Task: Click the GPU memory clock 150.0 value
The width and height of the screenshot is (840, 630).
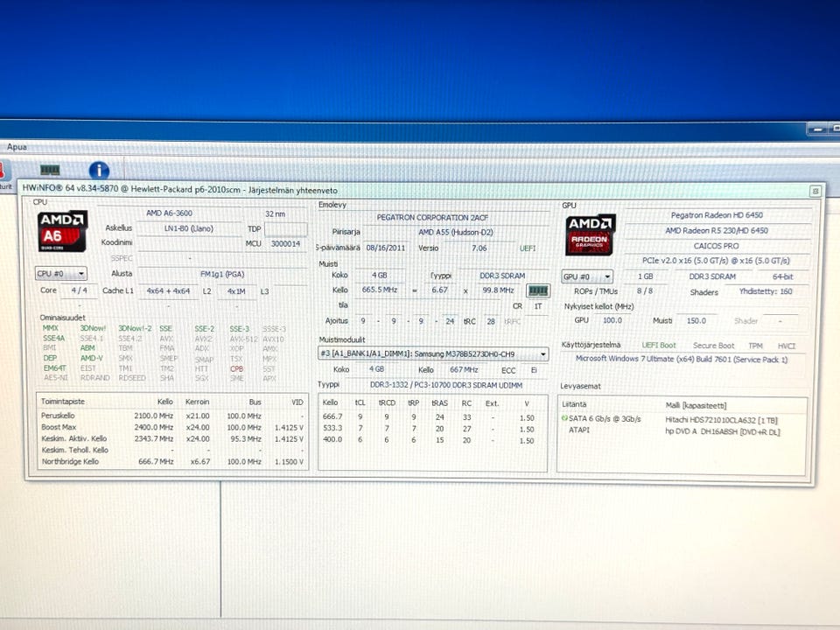Action: [696, 321]
